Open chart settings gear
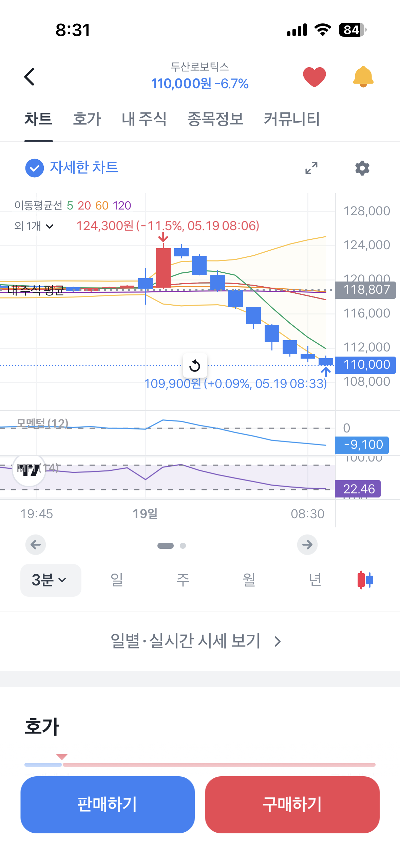This screenshot has width=400, height=868. (x=362, y=168)
